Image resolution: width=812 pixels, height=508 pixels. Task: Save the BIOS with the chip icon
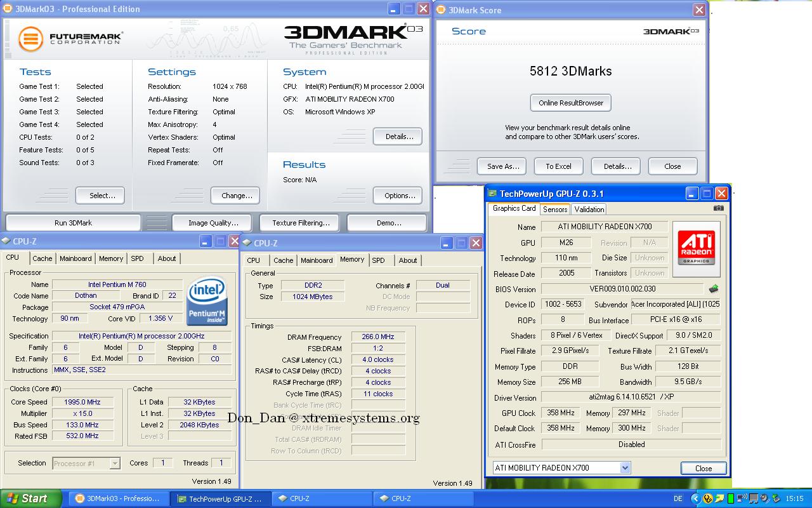(x=714, y=289)
